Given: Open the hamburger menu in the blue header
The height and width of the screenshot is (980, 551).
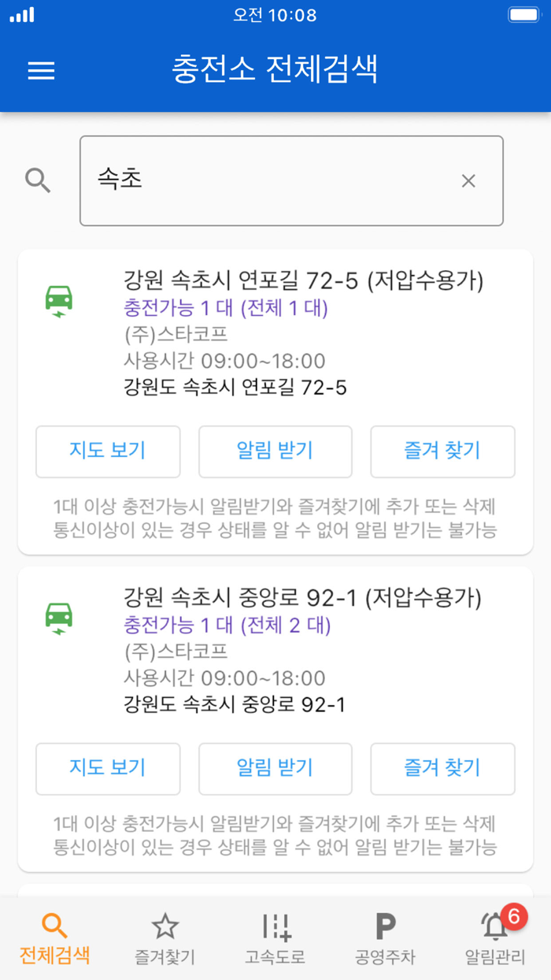Looking at the screenshot, I should click(x=41, y=71).
